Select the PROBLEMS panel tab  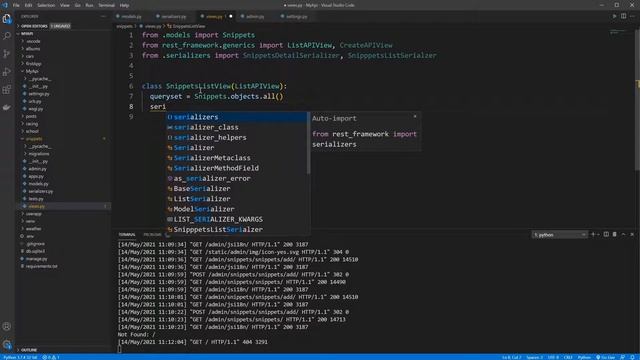click(152, 235)
